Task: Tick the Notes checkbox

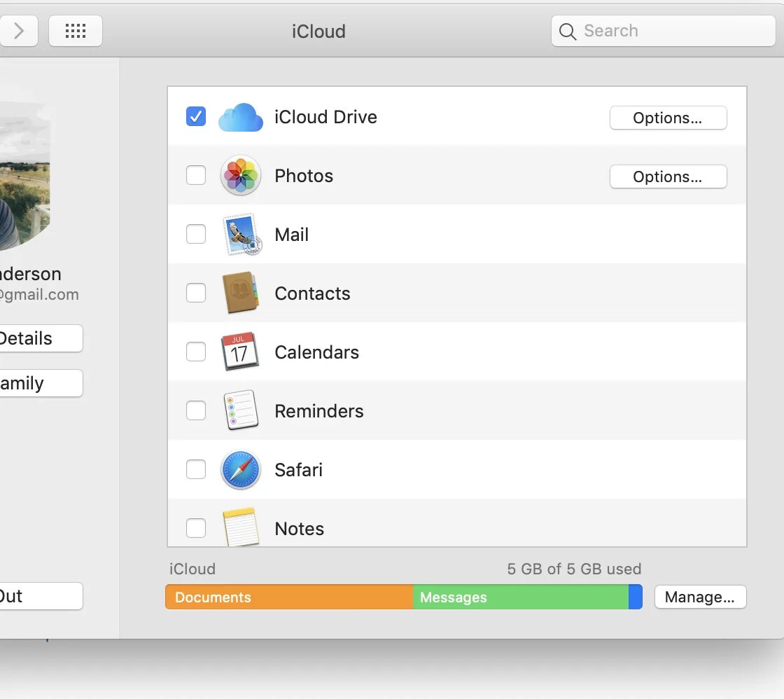Action: (196, 528)
